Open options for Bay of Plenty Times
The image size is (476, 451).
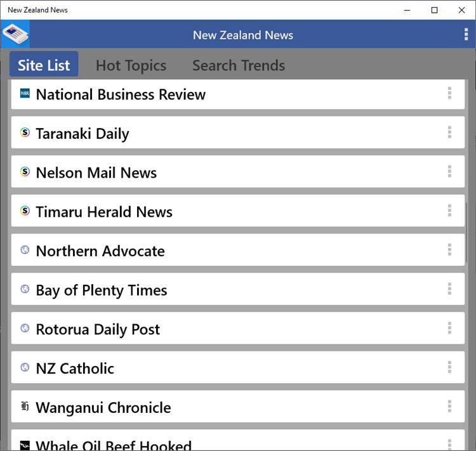point(449,289)
